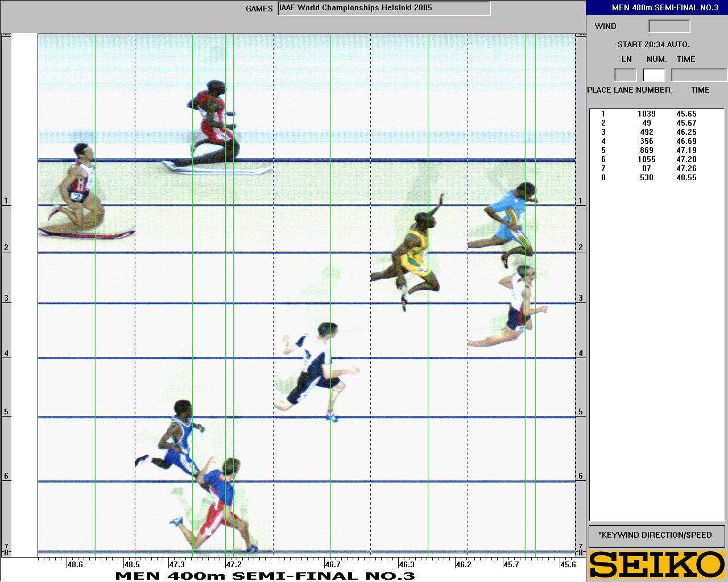Screen dimensions: 728x582
Task: Click the 46.7 mark on time scale
Action: (333, 564)
